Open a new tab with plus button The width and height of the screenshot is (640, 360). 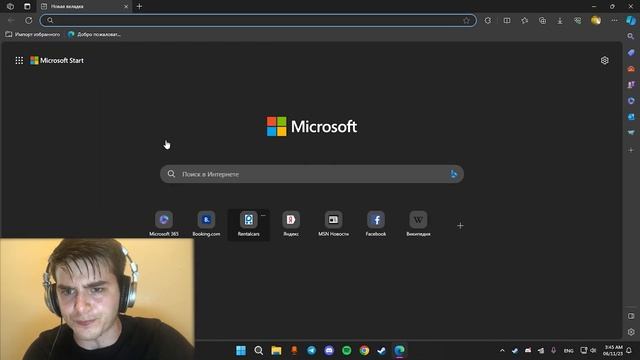[x=139, y=7]
